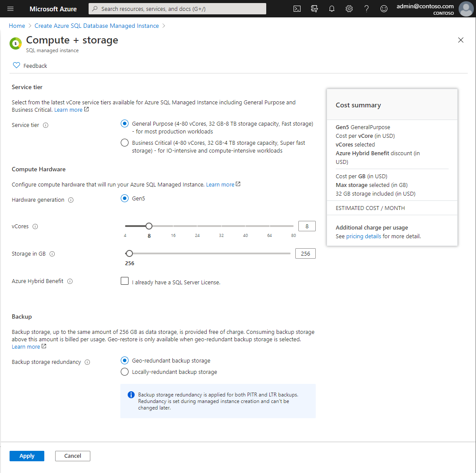Enable the SQL Server License checkbox
The width and height of the screenshot is (476, 473).
point(125,281)
